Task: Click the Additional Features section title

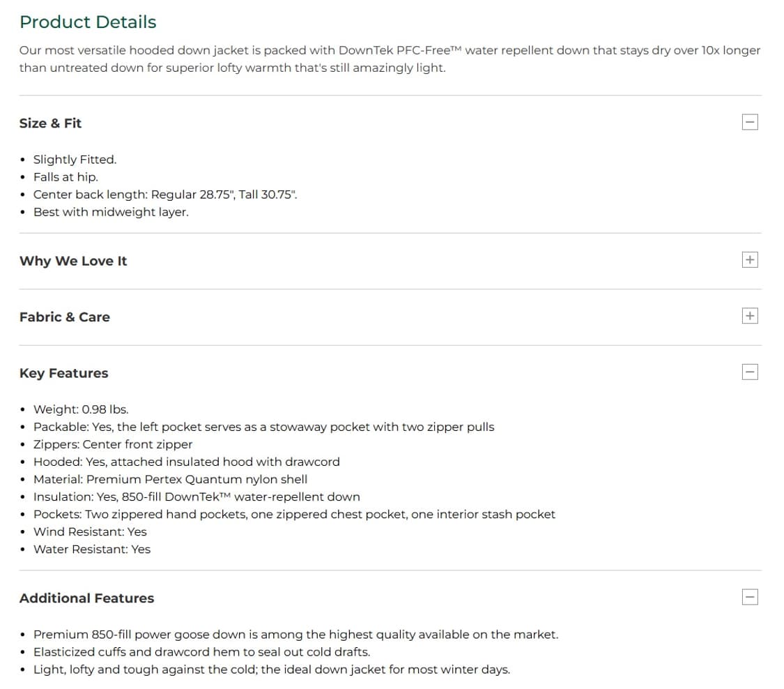Action: point(87,598)
